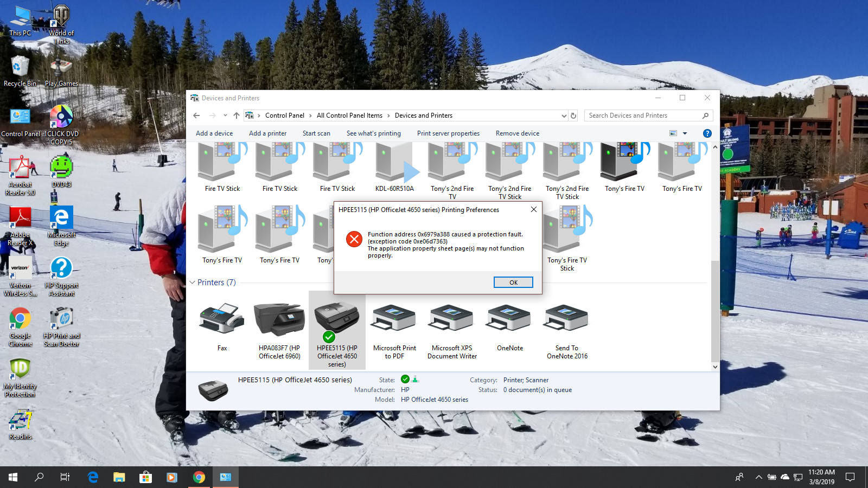This screenshot has width=868, height=488.
Task: Select the Recycle Bin desktop icon
Action: (20, 71)
